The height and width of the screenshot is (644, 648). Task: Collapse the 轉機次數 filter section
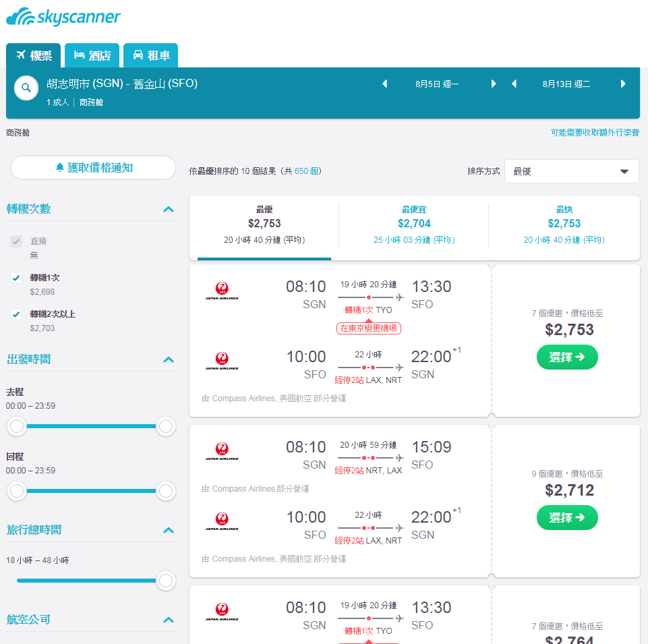point(168,209)
